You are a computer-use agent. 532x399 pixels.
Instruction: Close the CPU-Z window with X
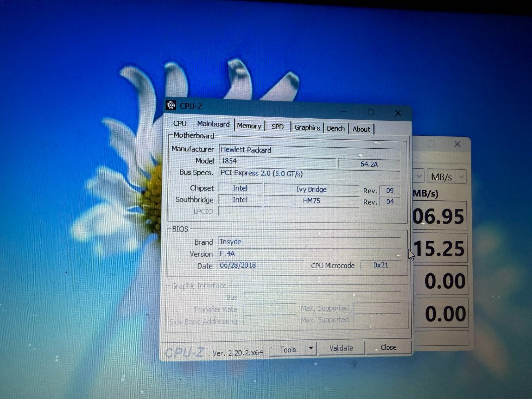(x=398, y=113)
